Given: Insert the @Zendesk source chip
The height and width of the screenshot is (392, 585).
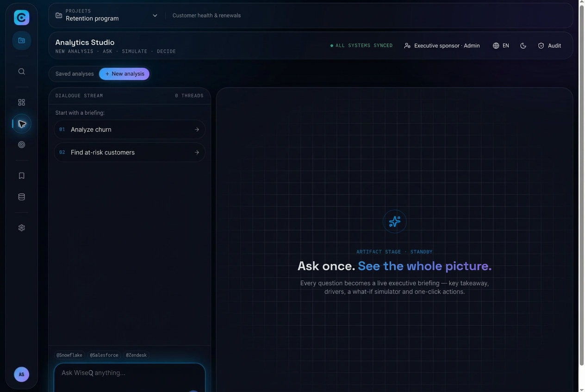Looking at the screenshot, I should (136, 355).
